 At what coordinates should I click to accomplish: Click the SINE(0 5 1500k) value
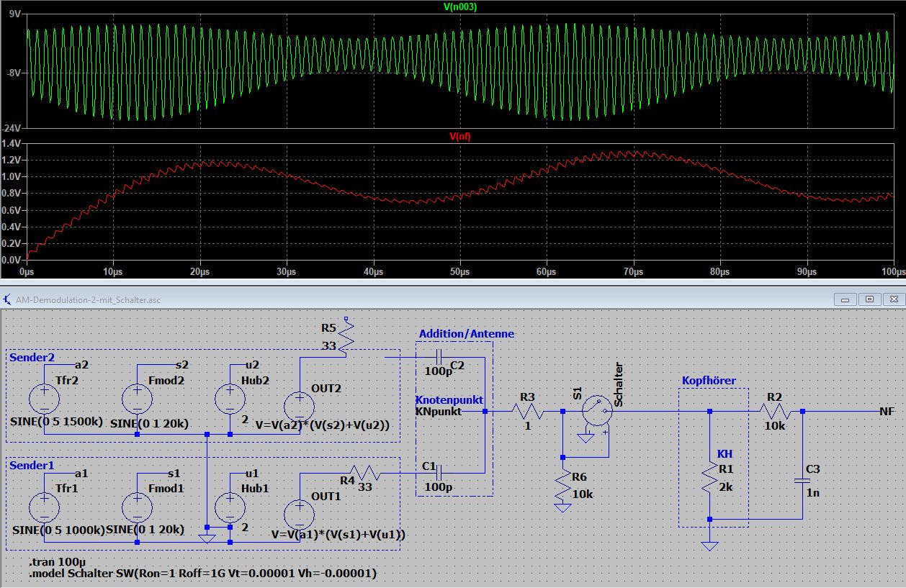58,422
